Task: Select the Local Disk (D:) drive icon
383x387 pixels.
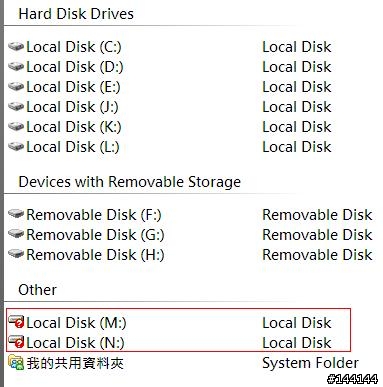Action: coord(16,67)
